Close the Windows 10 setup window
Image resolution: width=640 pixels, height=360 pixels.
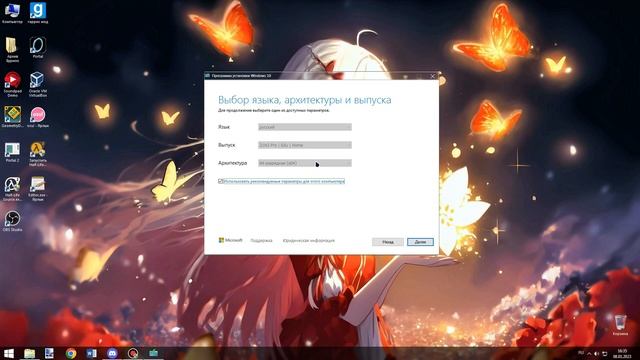coord(433,76)
